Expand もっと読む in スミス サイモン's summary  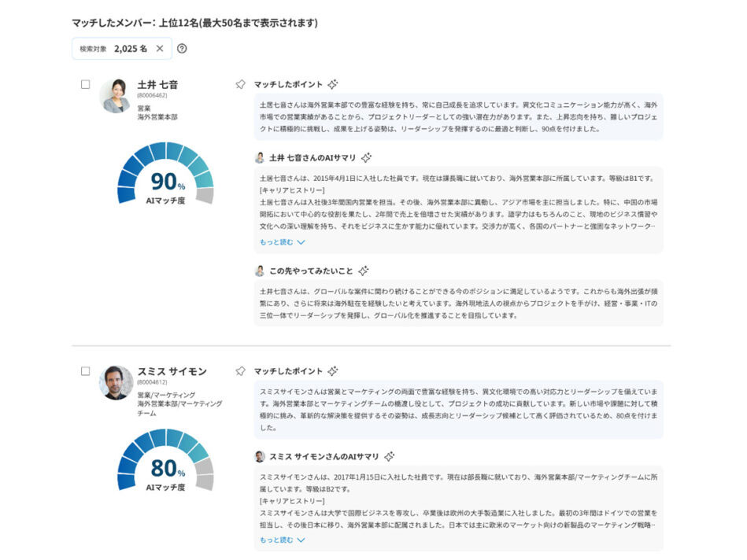(x=282, y=540)
